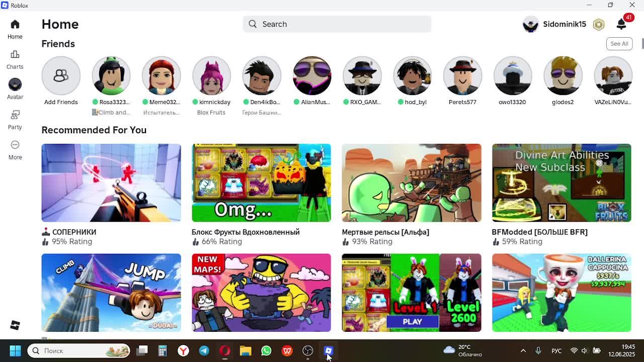Click the See All friends button

(619, 43)
